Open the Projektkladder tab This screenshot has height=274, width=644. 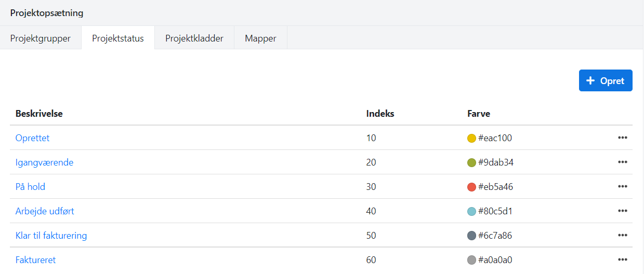point(194,38)
